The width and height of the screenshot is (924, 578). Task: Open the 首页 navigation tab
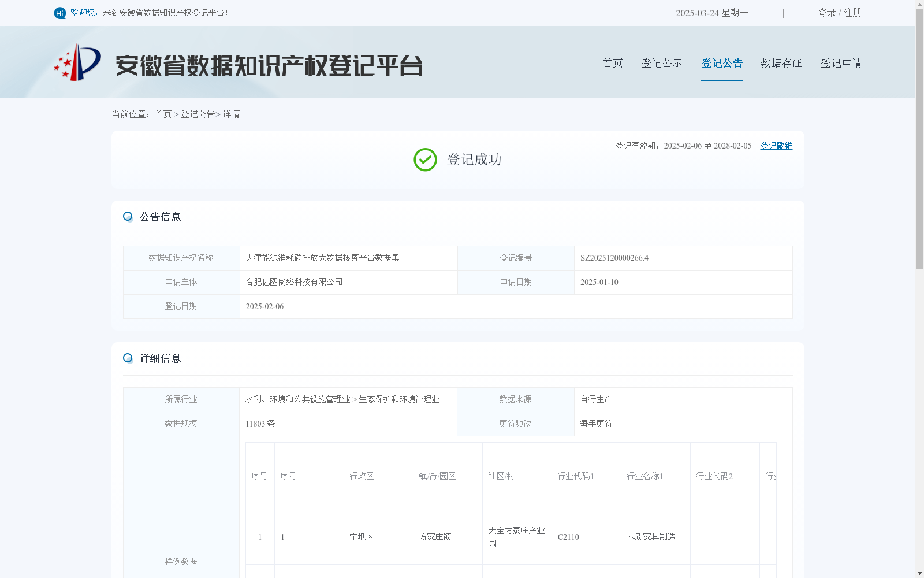pos(613,63)
